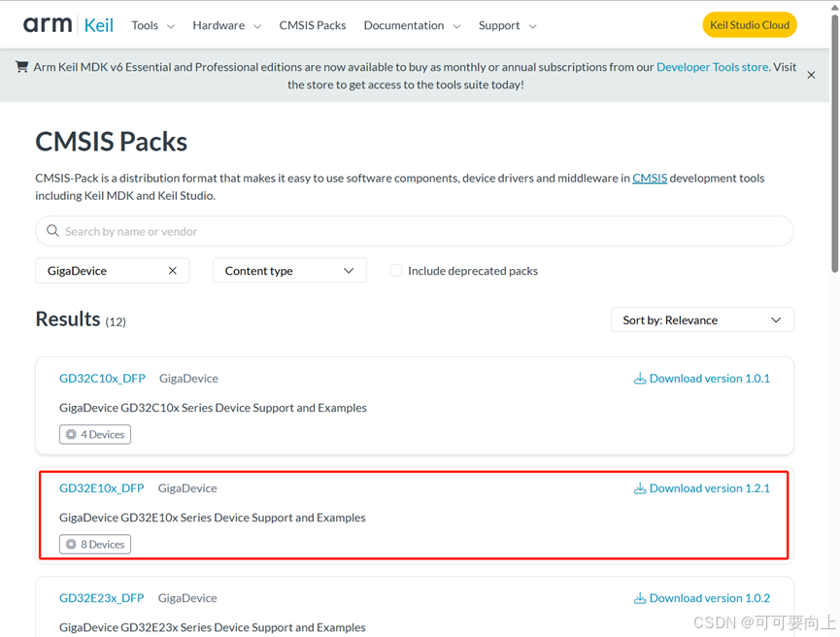Click download icon for version 1.2.1

click(x=640, y=488)
